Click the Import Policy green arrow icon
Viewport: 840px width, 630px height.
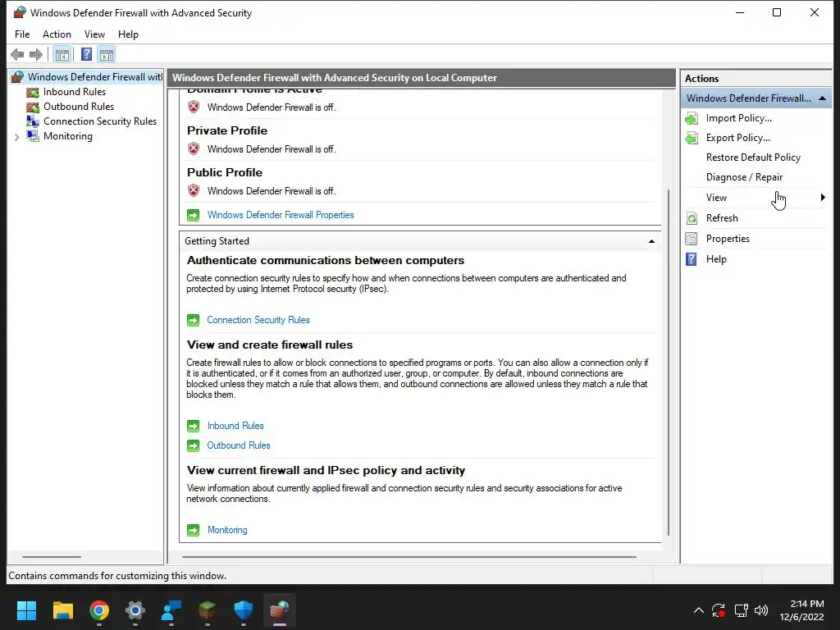(x=692, y=118)
